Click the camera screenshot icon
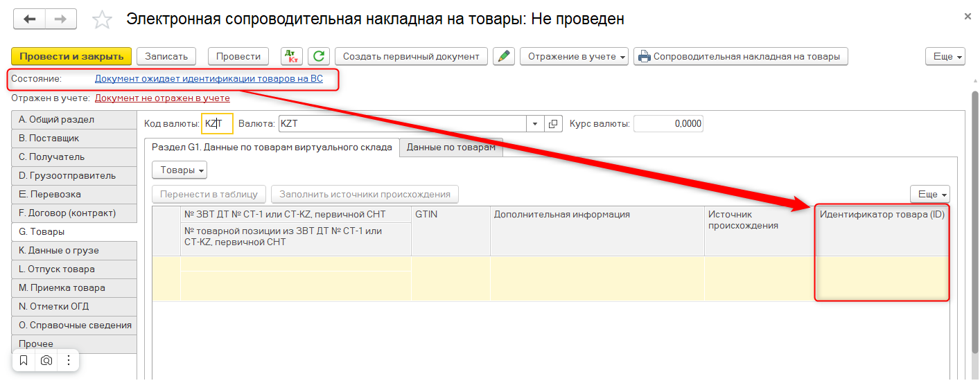The width and height of the screenshot is (980, 392). (x=46, y=360)
